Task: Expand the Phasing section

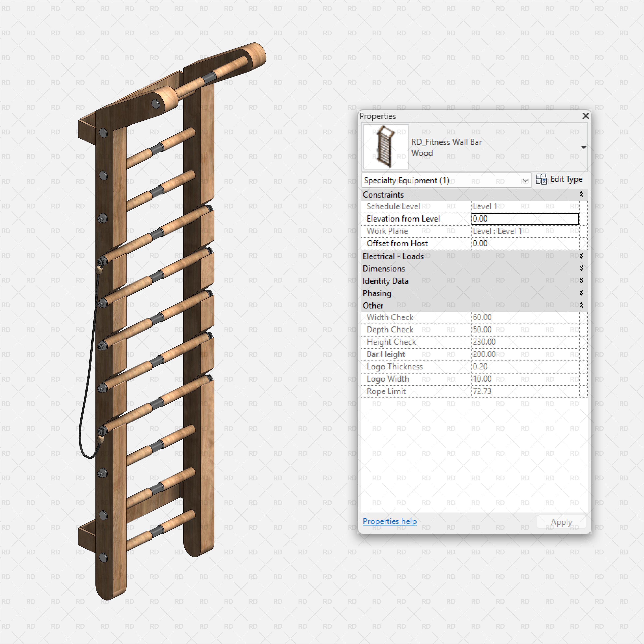Action: (581, 293)
